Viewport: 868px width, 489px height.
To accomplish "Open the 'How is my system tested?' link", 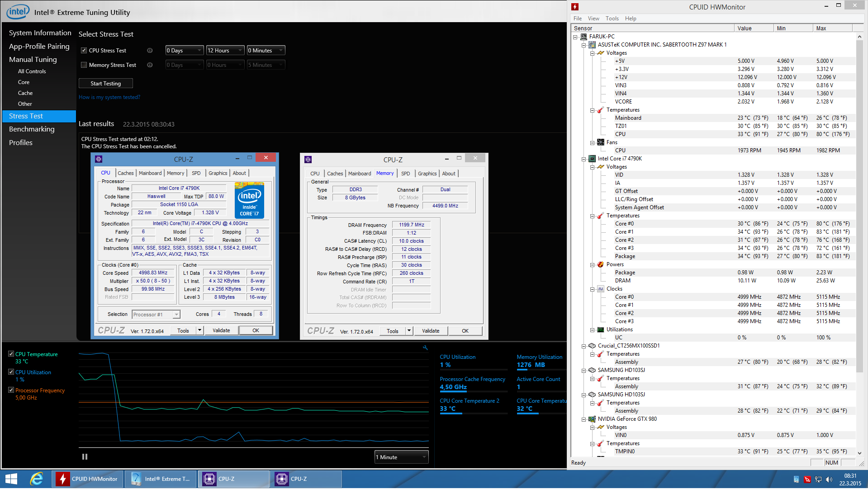I will (x=109, y=97).
